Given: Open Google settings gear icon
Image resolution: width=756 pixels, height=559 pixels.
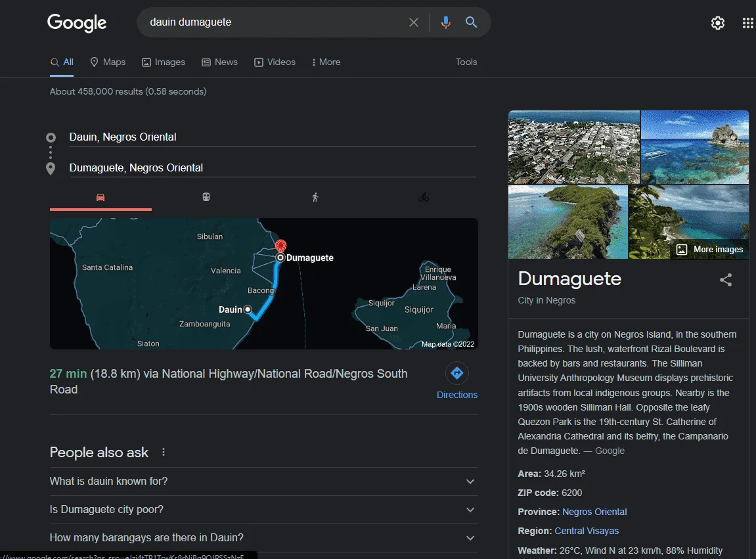Looking at the screenshot, I should coord(718,23).
